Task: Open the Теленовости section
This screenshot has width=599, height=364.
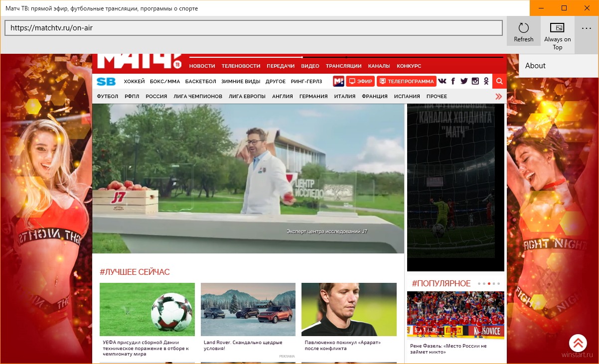Action: (241, 66)
